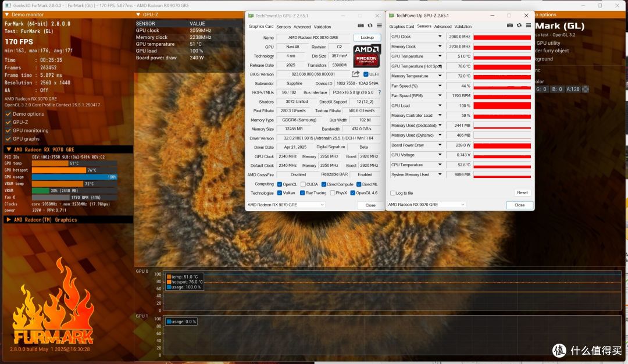Image resolution: width=628 pixels, height=364 pixels.
Task: Switch to Advanced tab in left GPU-Z window
Action: [x=302, y=27]
